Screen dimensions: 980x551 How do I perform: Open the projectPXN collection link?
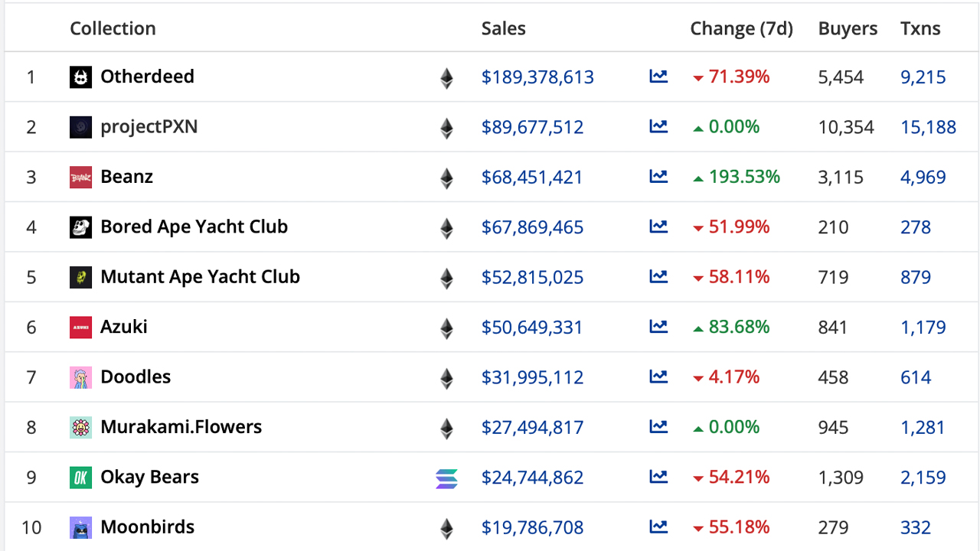pos(149,127)
